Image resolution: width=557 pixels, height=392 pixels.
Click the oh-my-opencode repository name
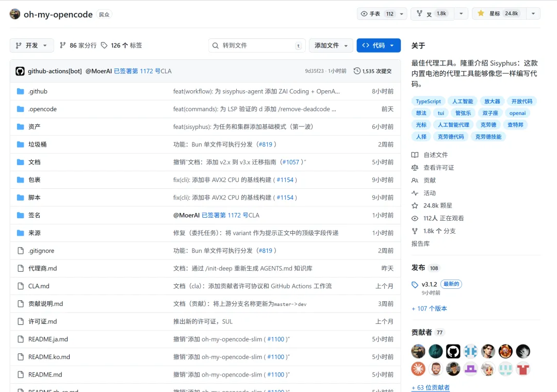point(58,14)
